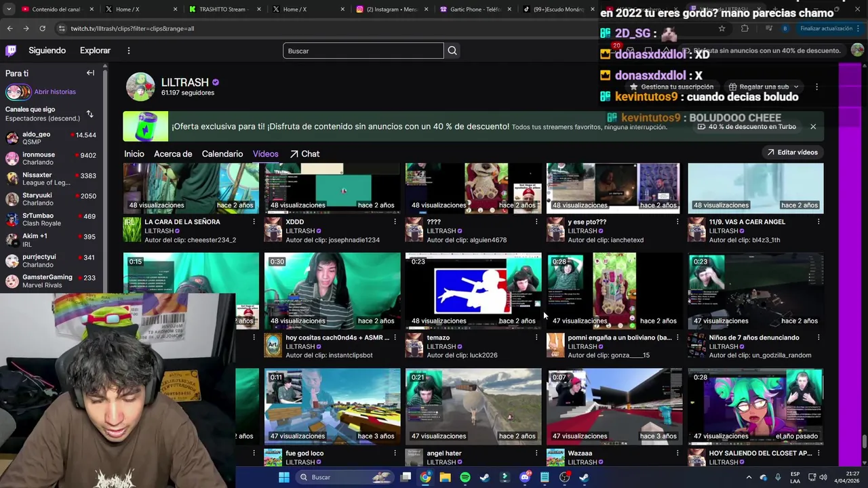Open options menu for clip ????
This screenshot has width=868, height=488.
click(536, 222)
